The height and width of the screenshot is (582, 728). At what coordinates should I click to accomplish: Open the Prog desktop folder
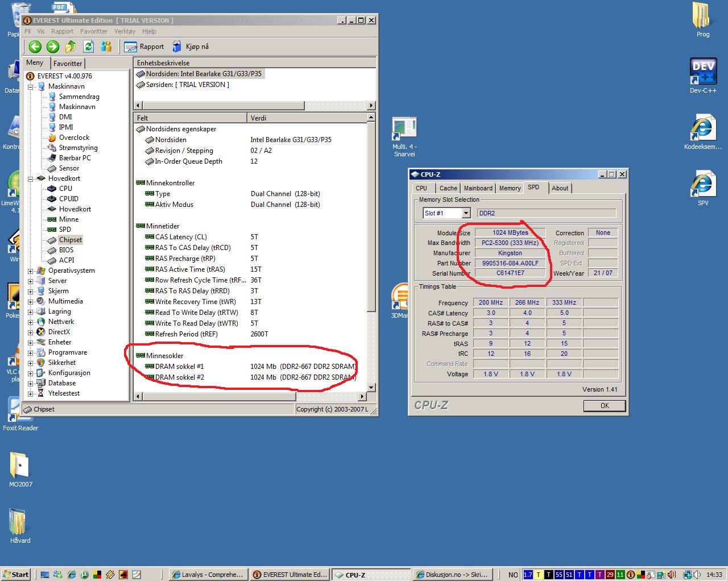(x=703, y=20)
